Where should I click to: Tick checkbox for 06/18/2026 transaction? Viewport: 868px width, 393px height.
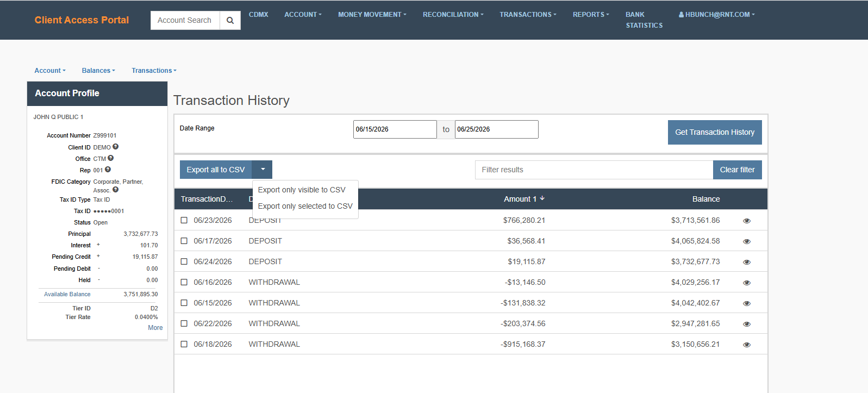point(184,344)
